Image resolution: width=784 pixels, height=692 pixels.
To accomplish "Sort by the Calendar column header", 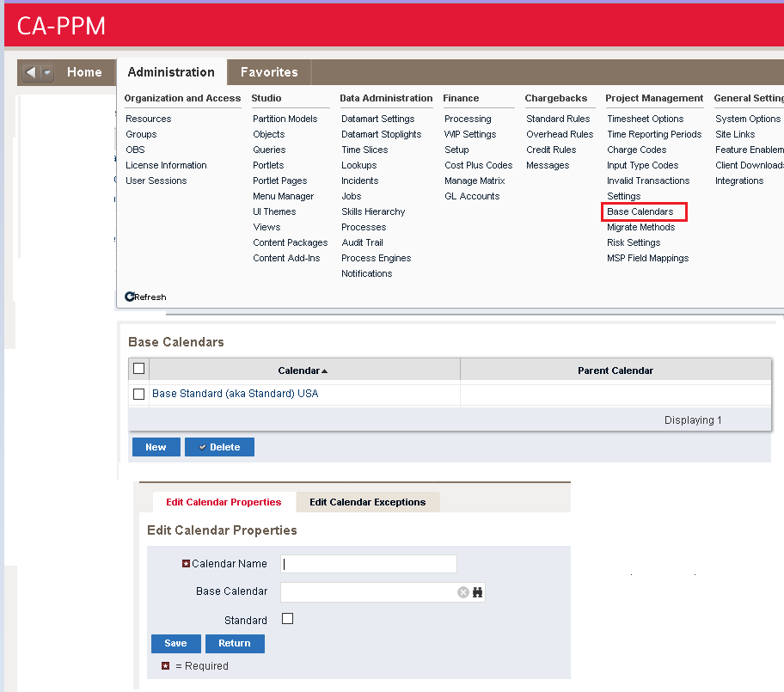I will click(x=303, y=370).
